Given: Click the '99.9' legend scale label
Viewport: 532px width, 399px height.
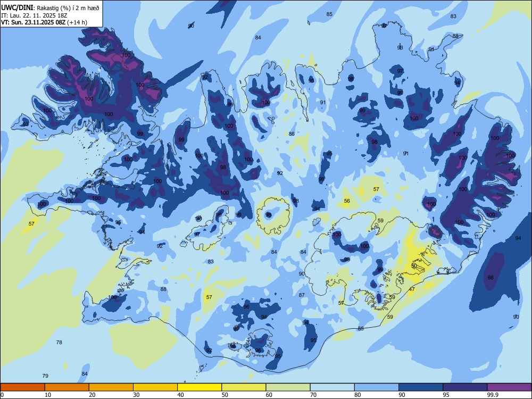Looking at the screenshot, I should (x=492, y=395).
